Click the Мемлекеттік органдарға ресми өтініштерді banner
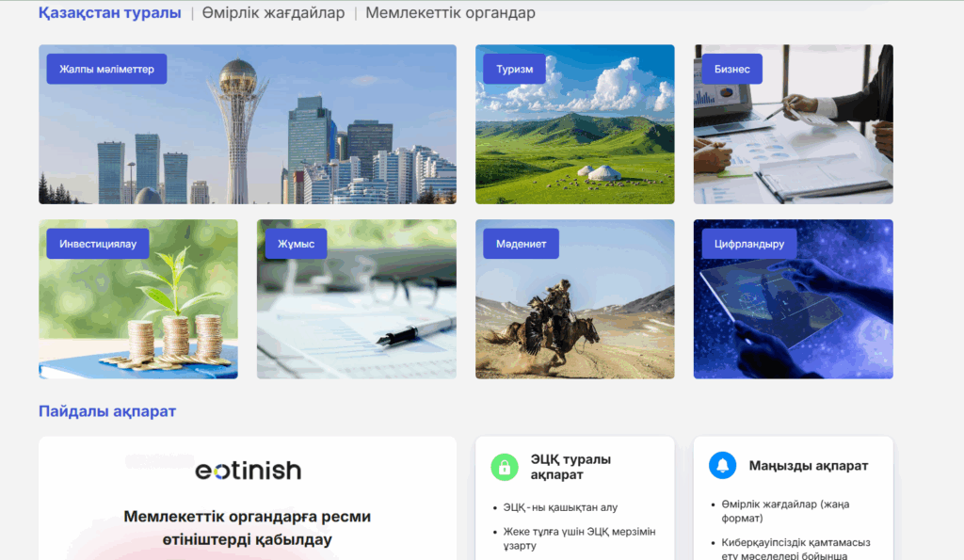964x560 pixels. (x=248, y=528)
